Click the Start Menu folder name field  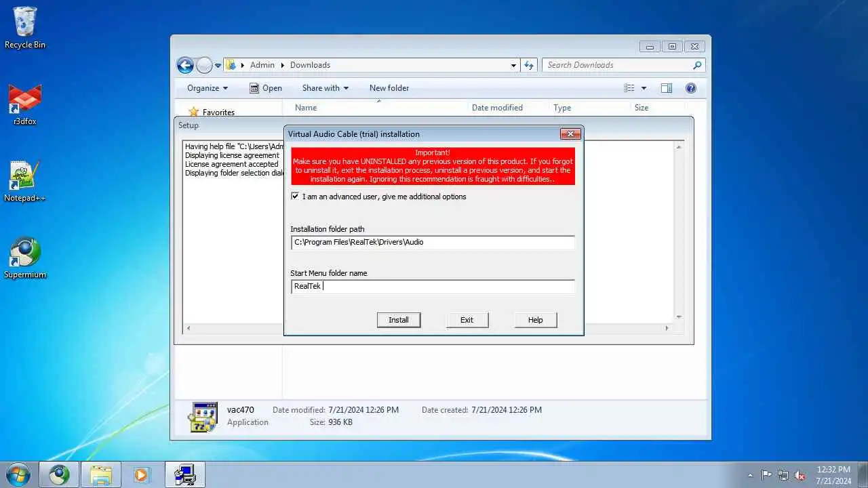click(433, 286)
